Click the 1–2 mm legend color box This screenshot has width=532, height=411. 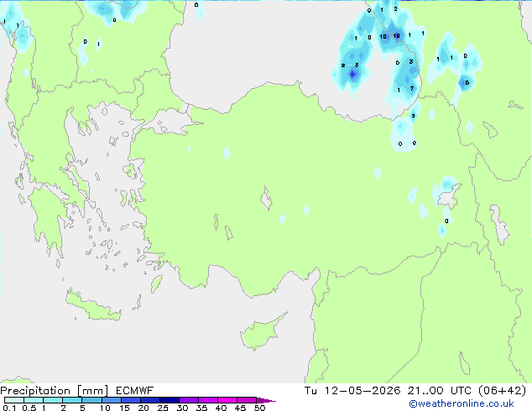[x=53, y=400]
